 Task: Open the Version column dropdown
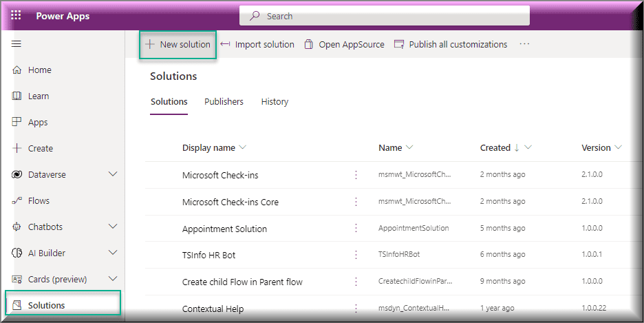coord(618,147)
